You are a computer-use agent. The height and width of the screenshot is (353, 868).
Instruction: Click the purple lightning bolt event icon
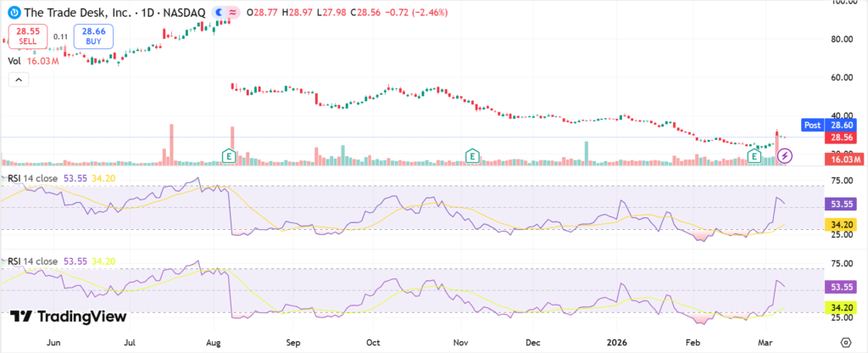tap(786, 155)
